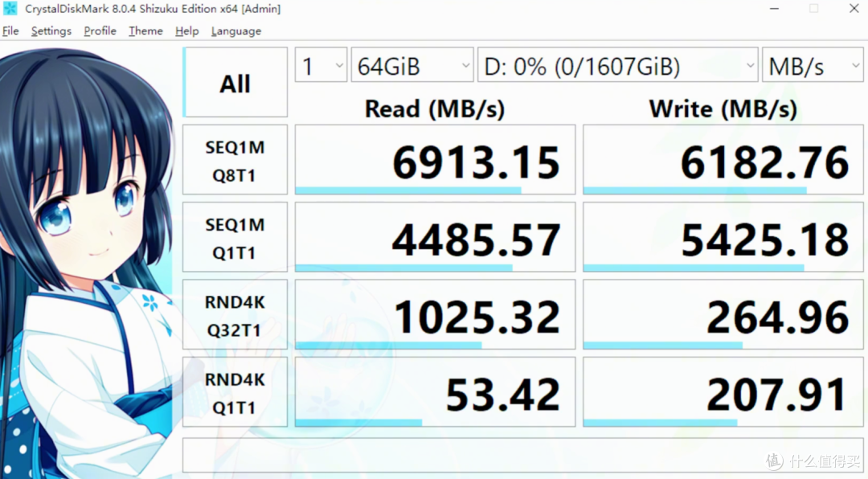The image size is (868, 479).
Task: Select the 53.42 read result
Action: pyautogui.click(x=435, y=393)
